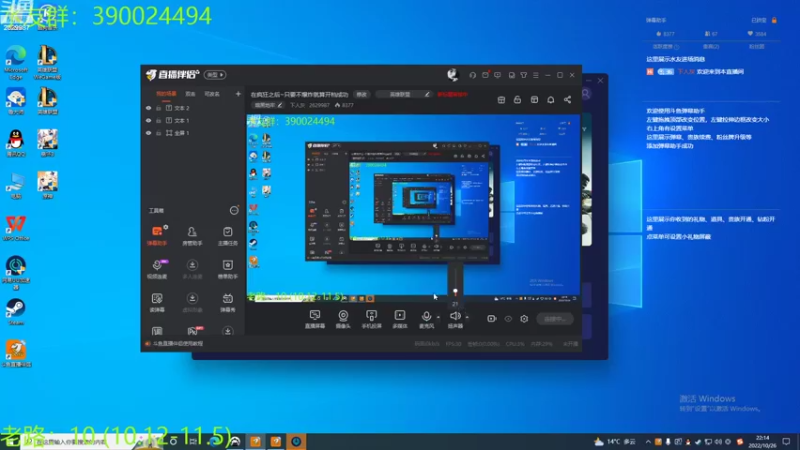Open notification center on taskbar
Screen dimensions: 800x450
(x=787, y=441)
